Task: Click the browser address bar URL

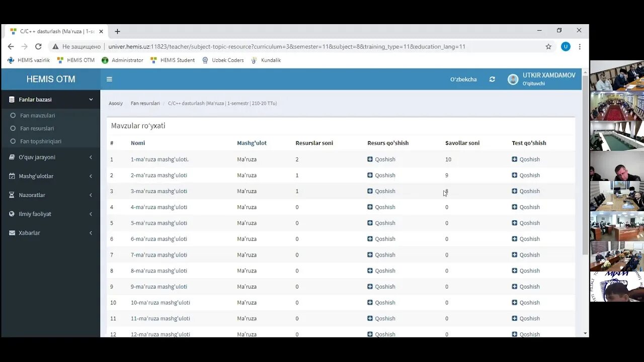Action: 287,46
